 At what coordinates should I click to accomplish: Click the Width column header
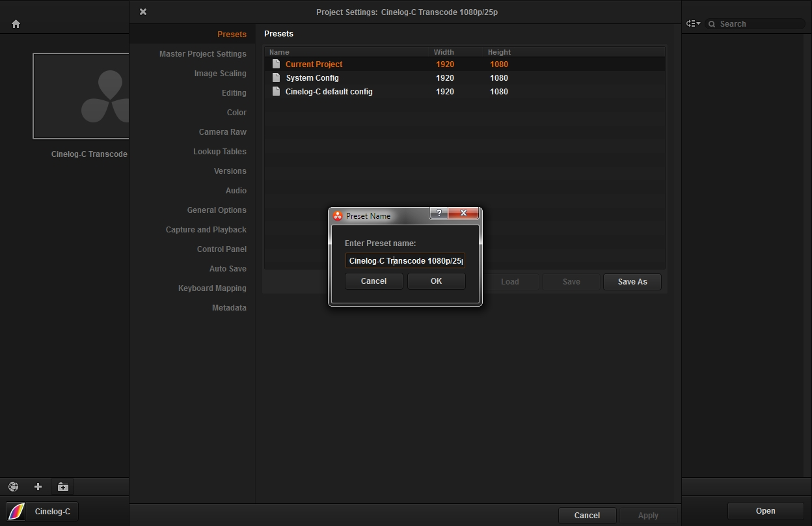444,52
